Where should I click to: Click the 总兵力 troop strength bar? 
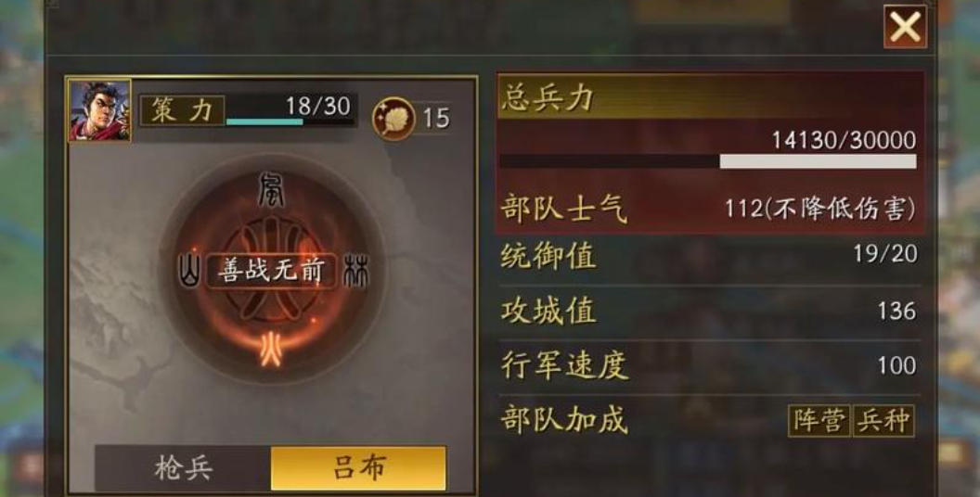tap(707, 161)
